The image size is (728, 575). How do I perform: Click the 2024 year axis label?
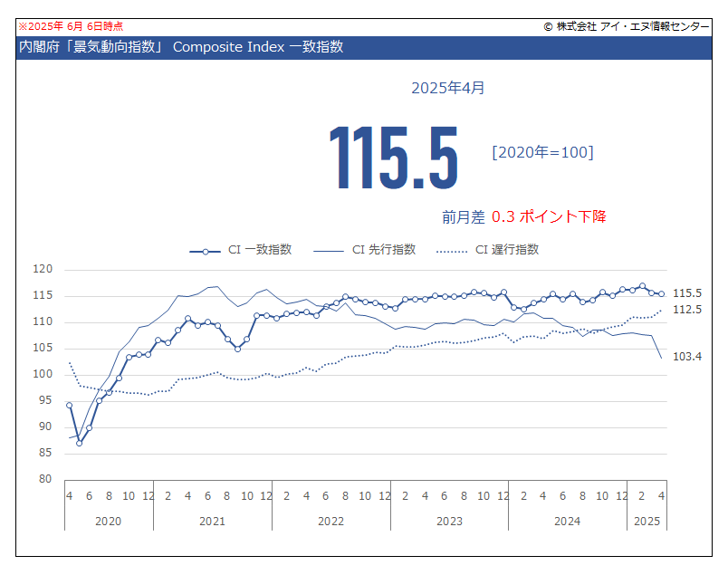[568, 522]
